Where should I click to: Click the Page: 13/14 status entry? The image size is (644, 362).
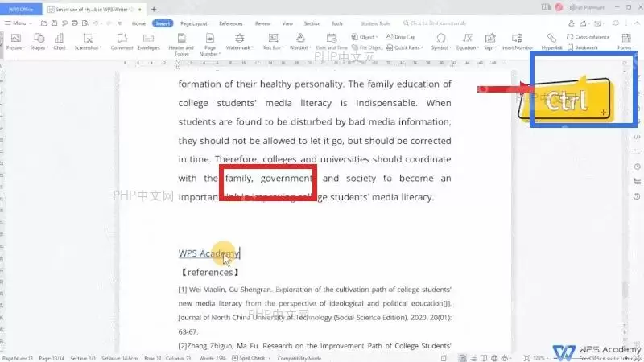click(52, 358)
